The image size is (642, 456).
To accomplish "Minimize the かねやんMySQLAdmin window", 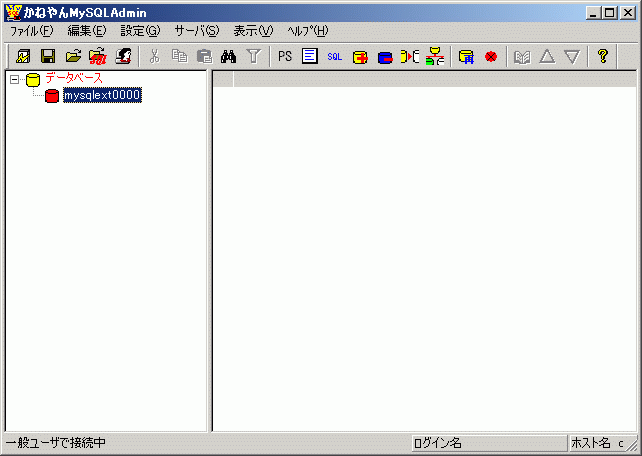I will [593, 13].
